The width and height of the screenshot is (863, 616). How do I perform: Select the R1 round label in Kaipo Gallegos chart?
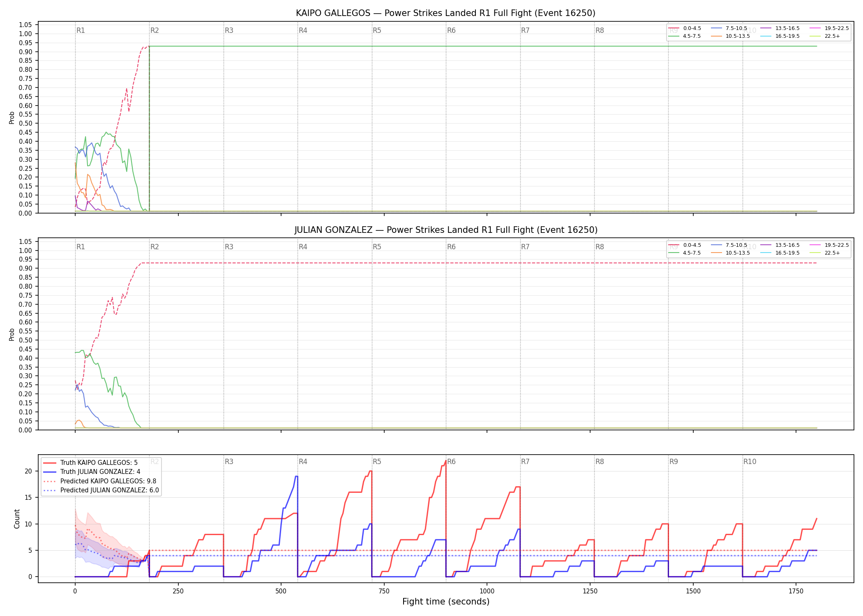(x=81, y=30)
